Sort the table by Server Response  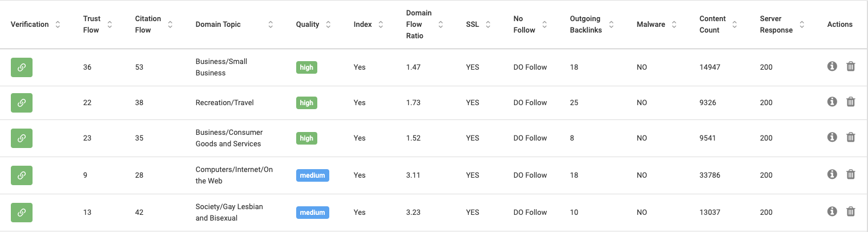[x=802, y=25]
